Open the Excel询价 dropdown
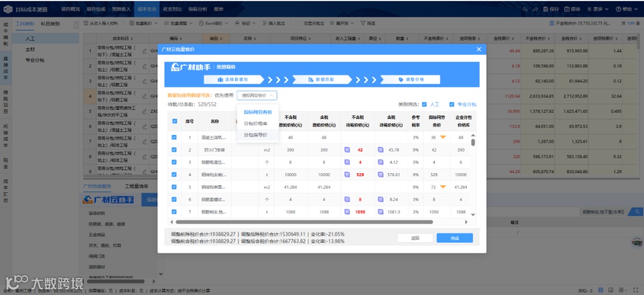This screenshot has width=644, height=295. (x=214, y=23)
